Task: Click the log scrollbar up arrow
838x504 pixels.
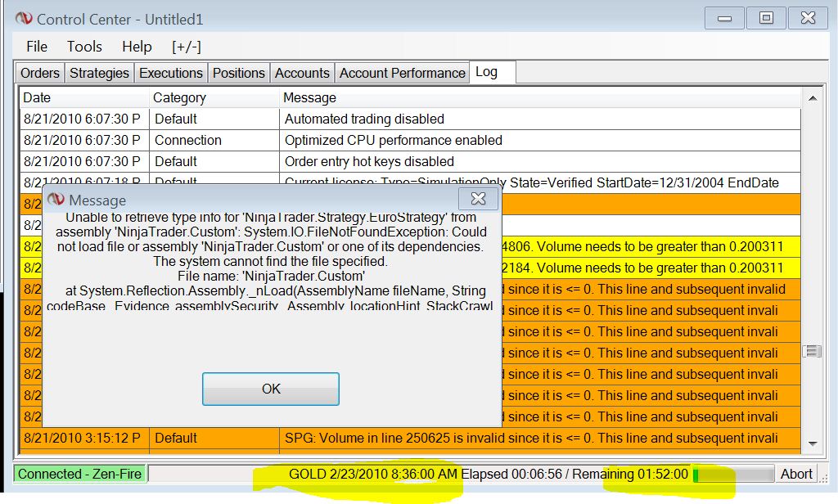Action: pyautogui.click(x=813, y=98)
